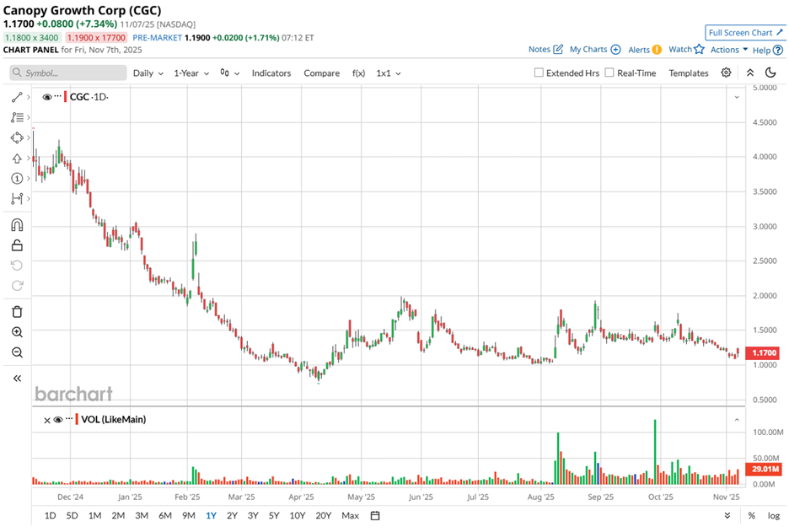Select the trend line drawing tool
Image resolution: width=789 pixels, height=532 pixels.
17,97
